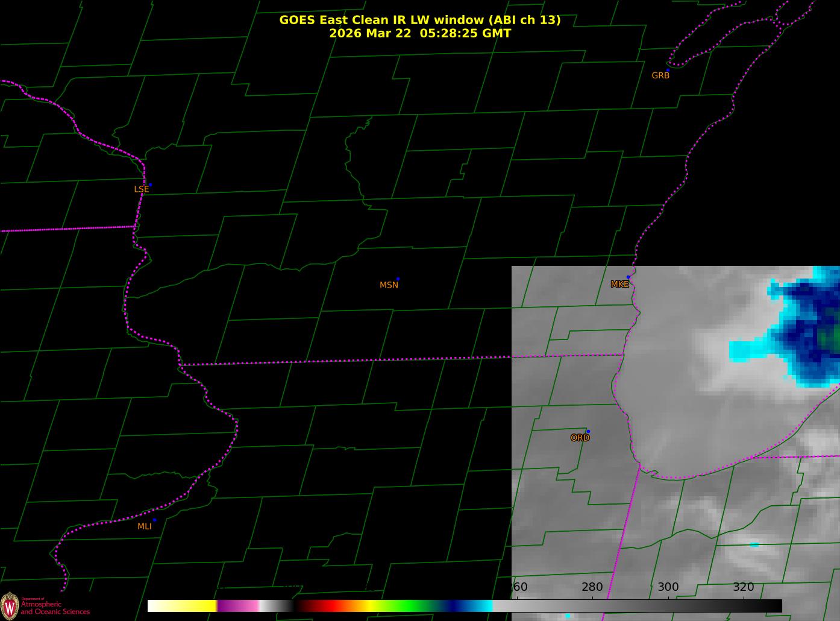The height and width of the screenshot is (621, 840).
Task: Click the 280 value on the color scale
Action: coord(592,587)
